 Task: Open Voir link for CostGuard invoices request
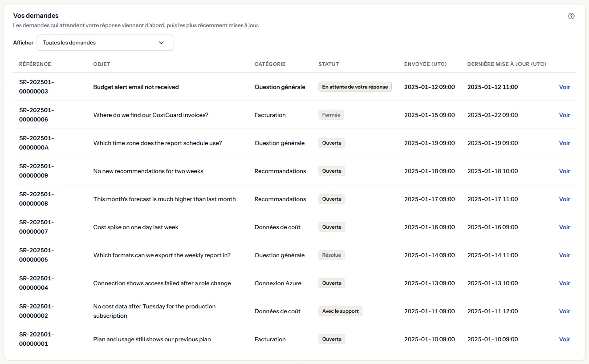point(565,115)
